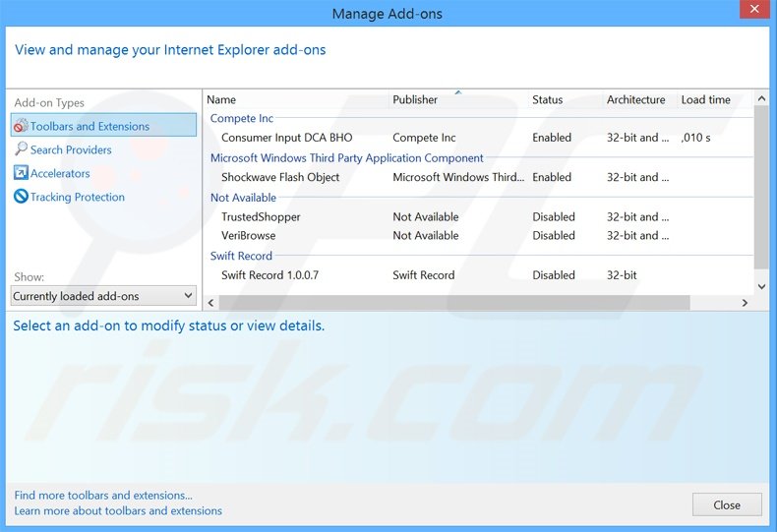Click the Architecture column header
The height and width of the screenshot is (532, 777).
tap(635, 99)
